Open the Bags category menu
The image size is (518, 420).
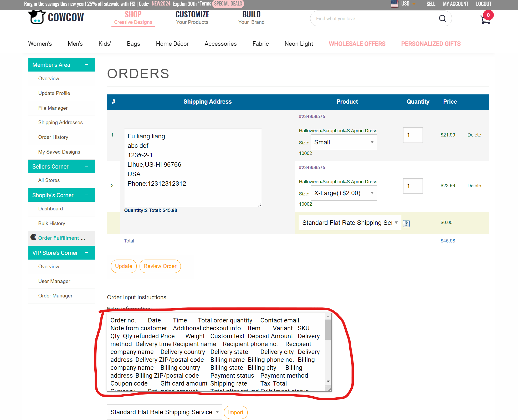(x=134, y=44)
